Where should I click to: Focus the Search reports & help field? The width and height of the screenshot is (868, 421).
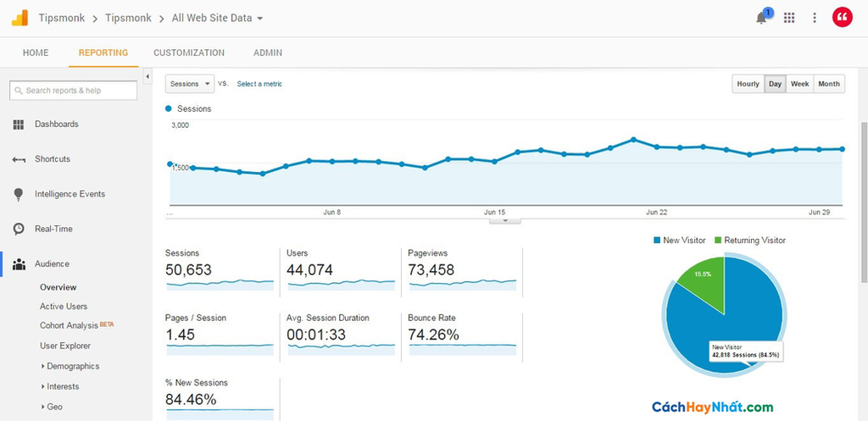(x=73, y=91)
